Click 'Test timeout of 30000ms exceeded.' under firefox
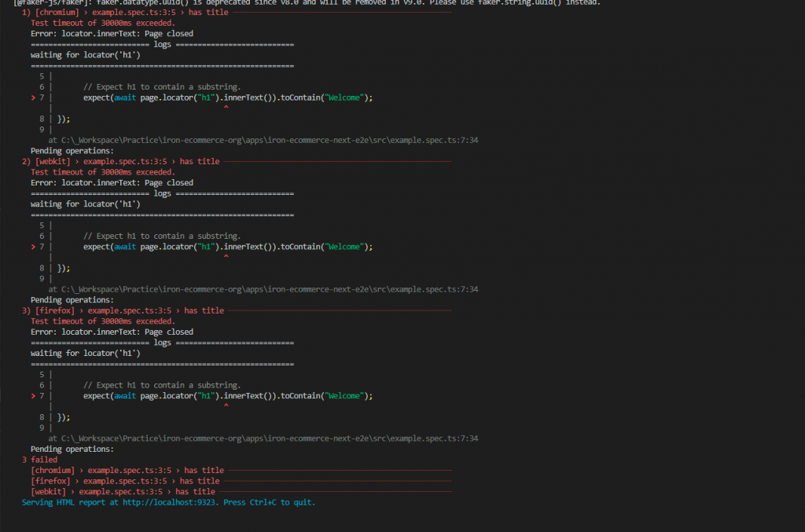This screenshot has height=532, width=805. 103,321
